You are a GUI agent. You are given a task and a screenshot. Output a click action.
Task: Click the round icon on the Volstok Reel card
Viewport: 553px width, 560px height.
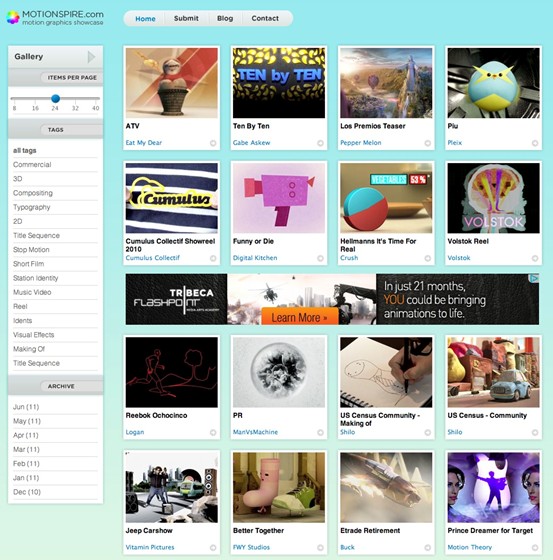pyautogui.click(x=535, y=258)
